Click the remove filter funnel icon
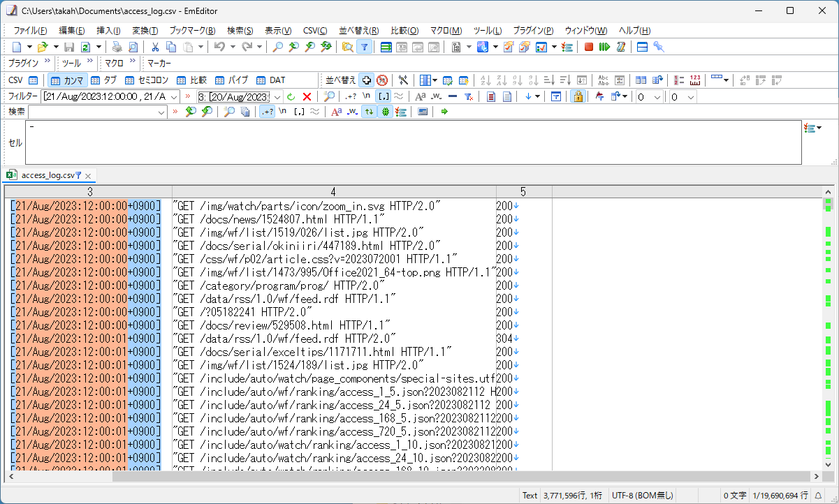The image size is (839, 504). tap(469, 96)
